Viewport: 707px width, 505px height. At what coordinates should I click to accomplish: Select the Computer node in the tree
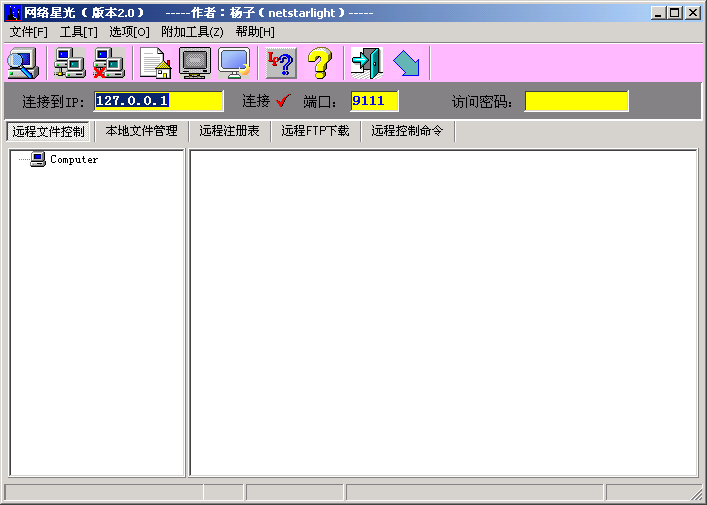pos(73,160)
